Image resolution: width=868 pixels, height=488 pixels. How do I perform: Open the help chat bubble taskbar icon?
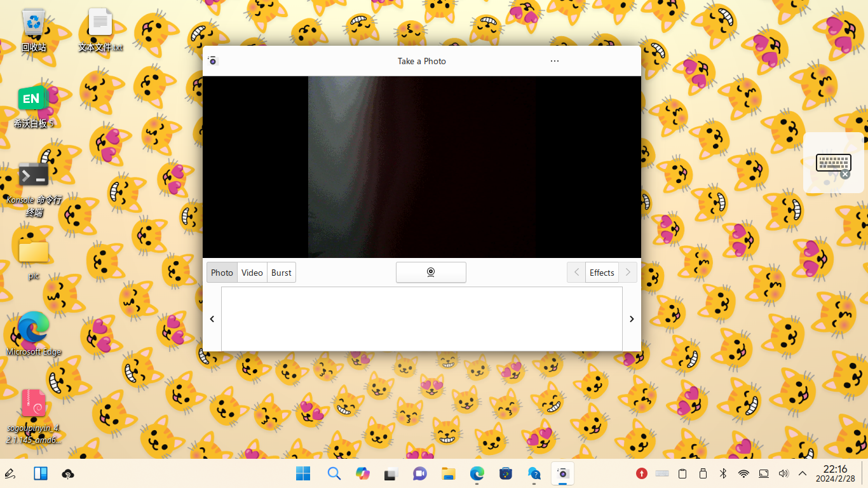pos(534,473)
